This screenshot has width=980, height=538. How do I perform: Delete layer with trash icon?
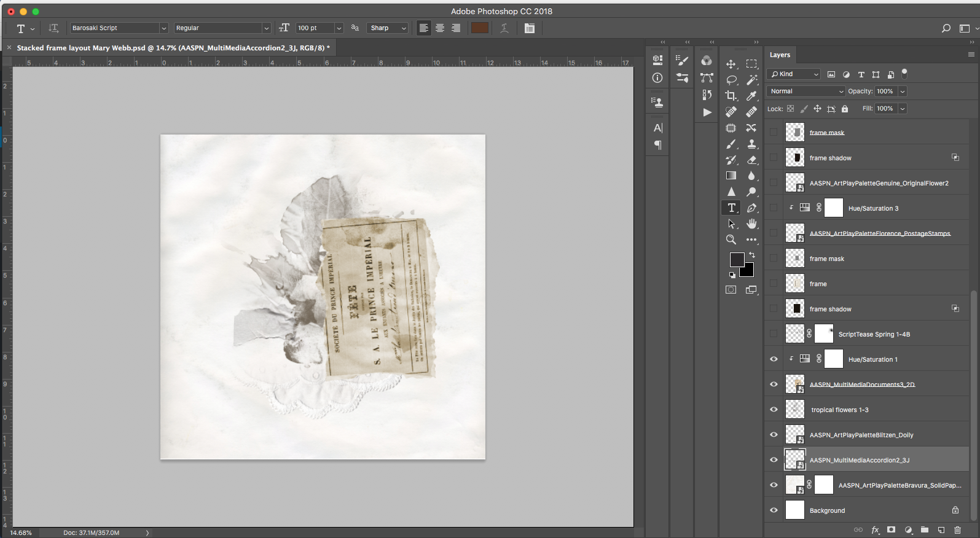957,530
